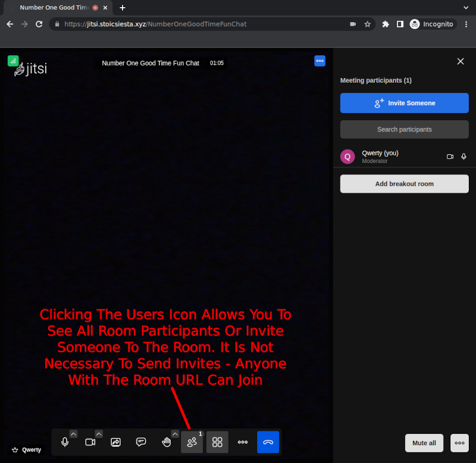Switch to tile view
The height and width of the screenshot is (463, 476).
point(217,442)
